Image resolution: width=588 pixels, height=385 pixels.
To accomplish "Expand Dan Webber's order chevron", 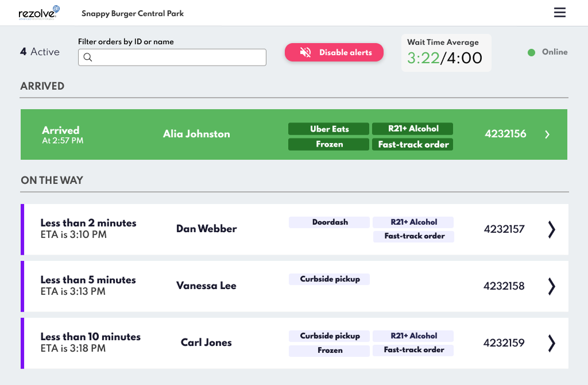I will (x=551, y=229).
